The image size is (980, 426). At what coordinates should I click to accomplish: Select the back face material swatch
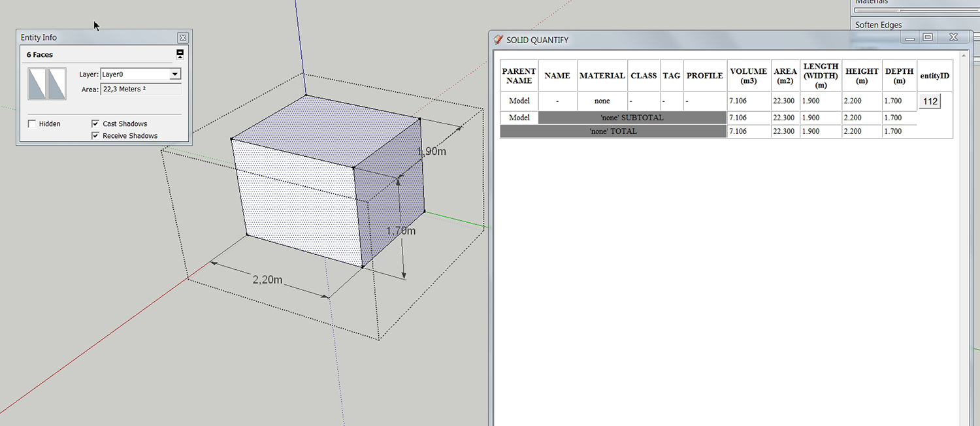57,84
